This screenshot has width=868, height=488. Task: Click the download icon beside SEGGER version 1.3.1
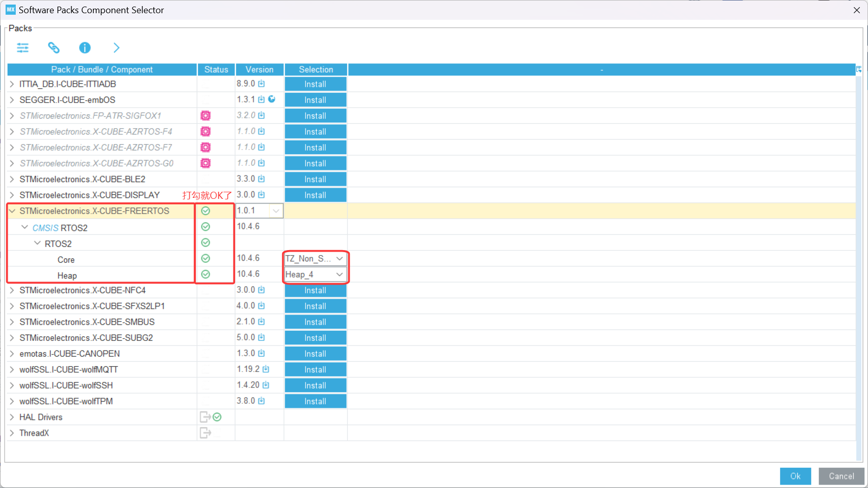pos(261,99)
